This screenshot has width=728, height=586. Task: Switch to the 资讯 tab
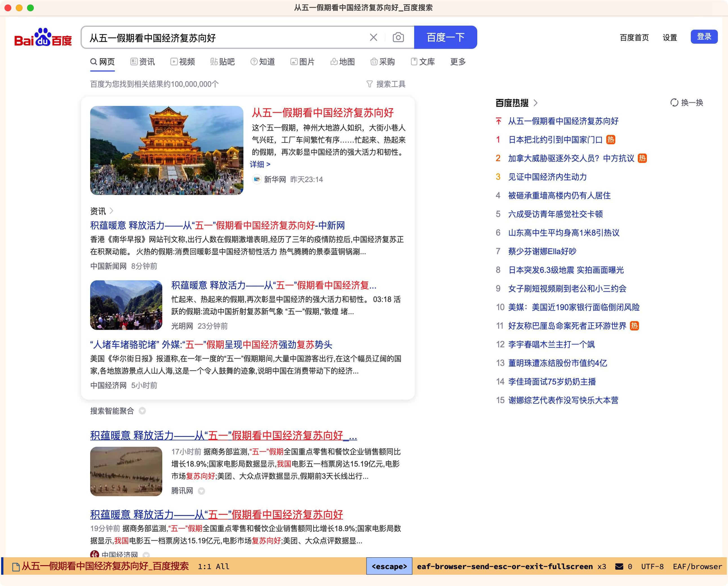tap(143, 61)
